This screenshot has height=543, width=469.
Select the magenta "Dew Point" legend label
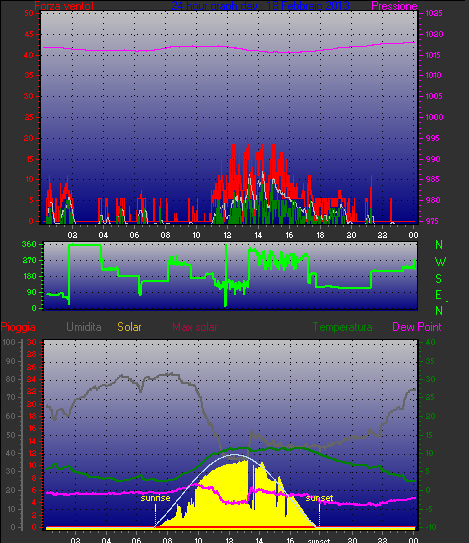(417, 327)
